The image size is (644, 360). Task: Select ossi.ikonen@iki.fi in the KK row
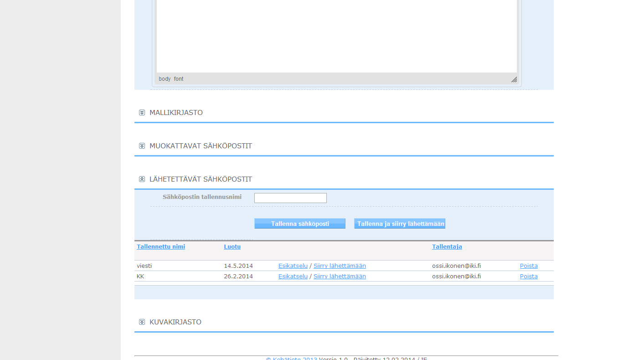[x=456, y=277]
